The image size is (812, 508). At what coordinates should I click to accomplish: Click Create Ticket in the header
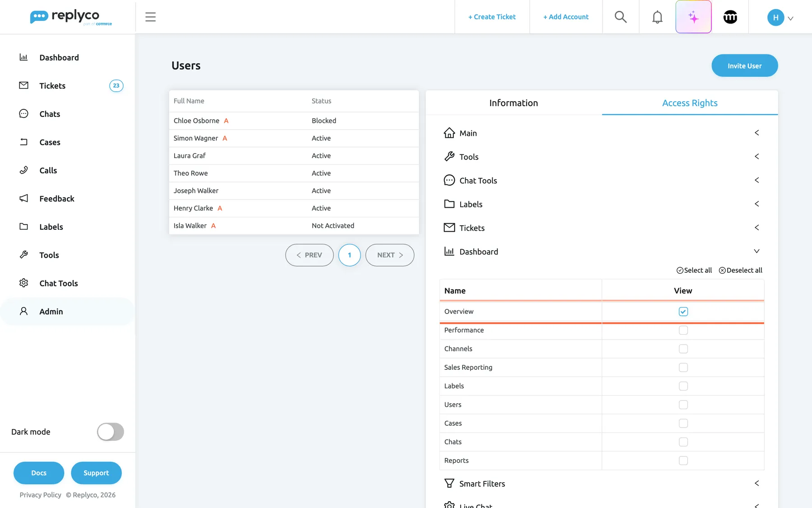492,17
